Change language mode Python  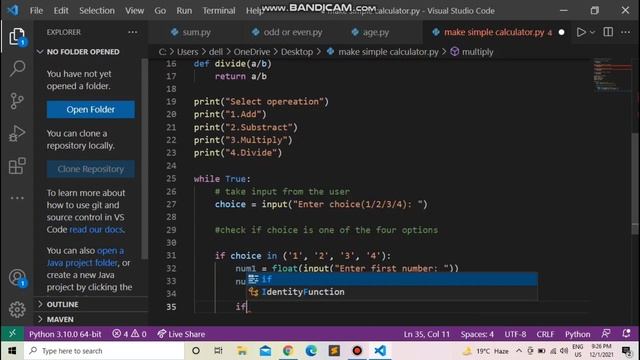[577, 334]
